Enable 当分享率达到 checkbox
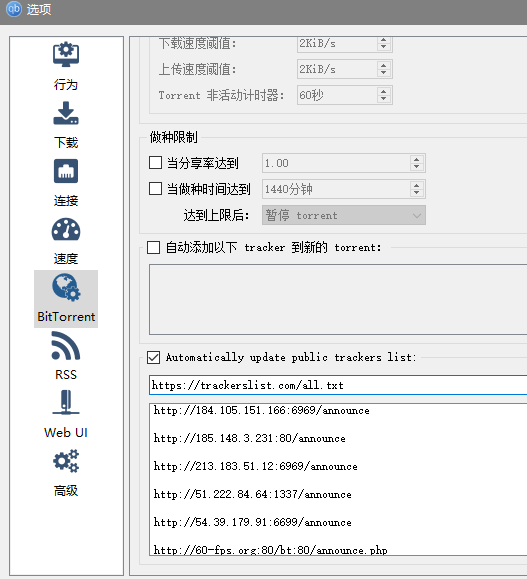Screen dimensions: 527x579 tap(155, 162)
